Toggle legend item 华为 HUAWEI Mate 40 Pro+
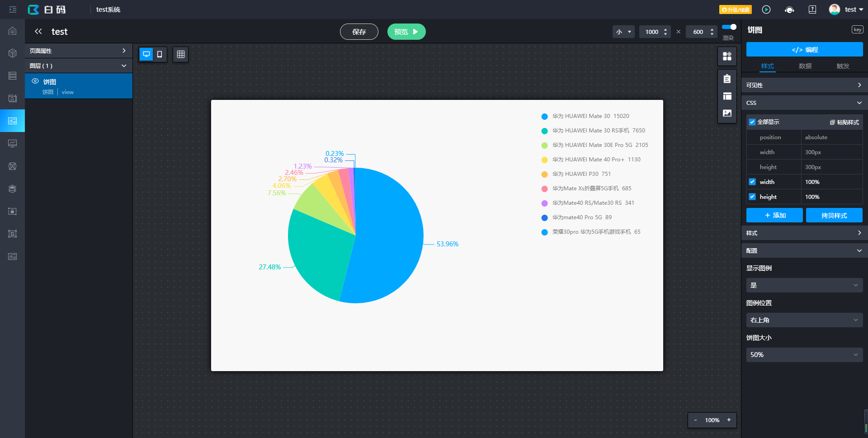Image resolution: width=868 pixels, height=438 pixels. click(x=591, y=160)
